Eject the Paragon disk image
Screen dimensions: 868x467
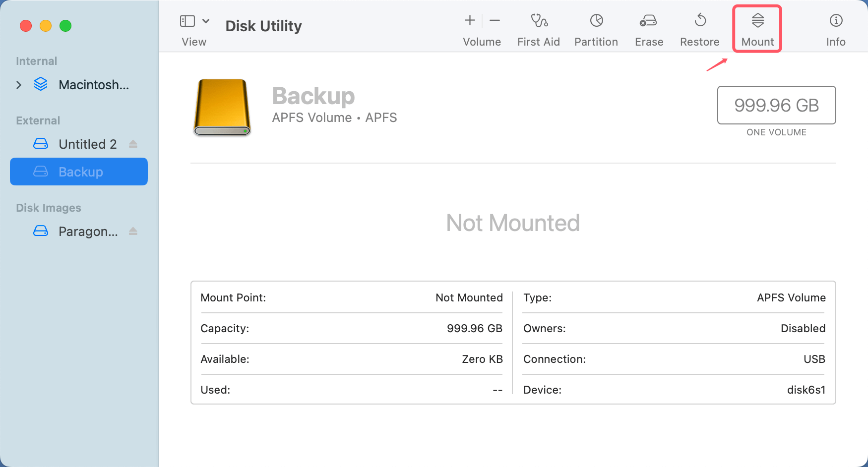click(x=133, y=231)
